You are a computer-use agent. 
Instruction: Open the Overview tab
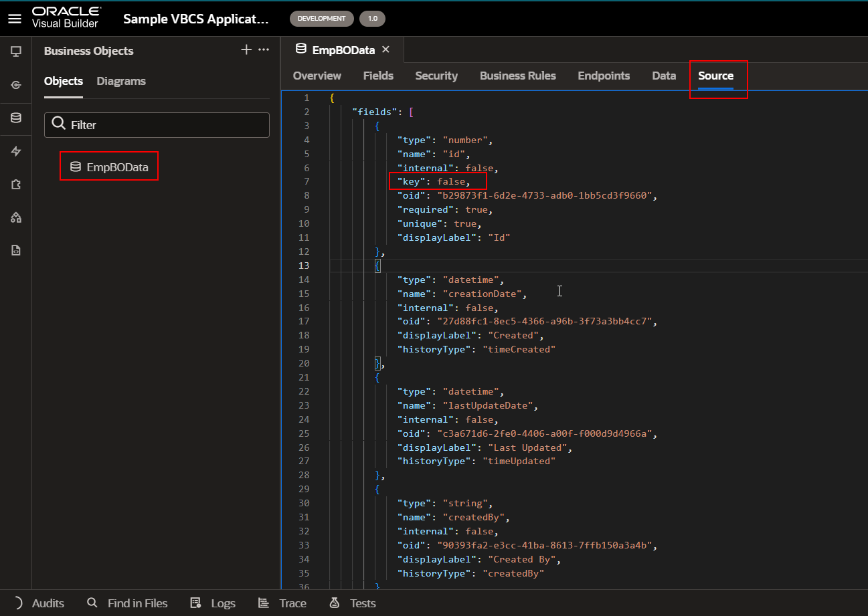317,76
